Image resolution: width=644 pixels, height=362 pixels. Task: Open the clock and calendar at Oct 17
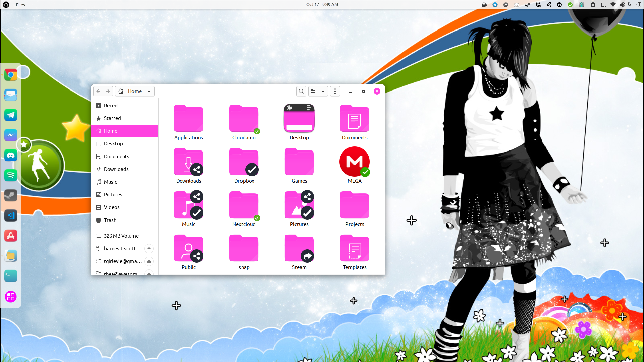(x=322, y=5)
